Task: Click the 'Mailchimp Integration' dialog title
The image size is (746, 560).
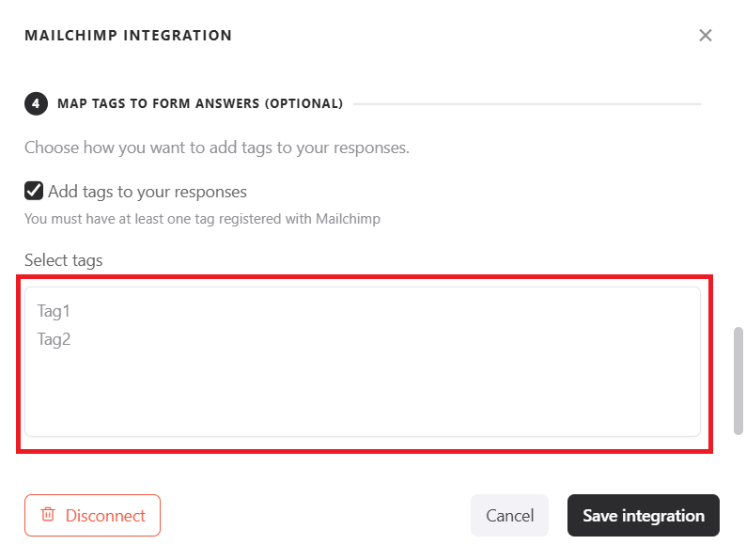Action: (128, 36)
